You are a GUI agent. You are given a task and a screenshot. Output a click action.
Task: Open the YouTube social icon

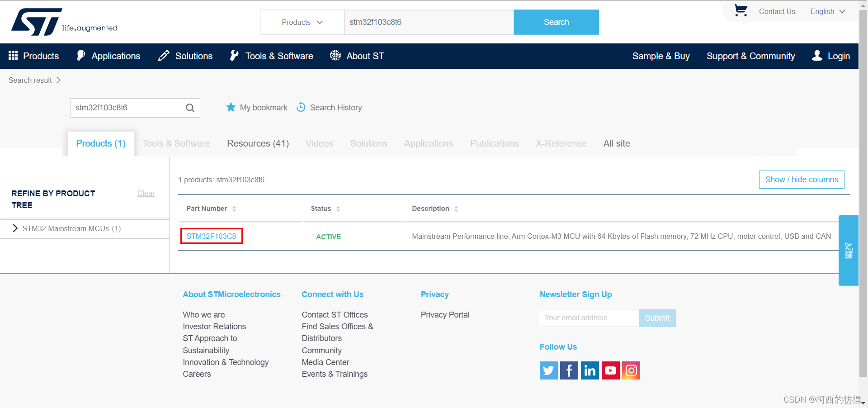pos(610,370)
